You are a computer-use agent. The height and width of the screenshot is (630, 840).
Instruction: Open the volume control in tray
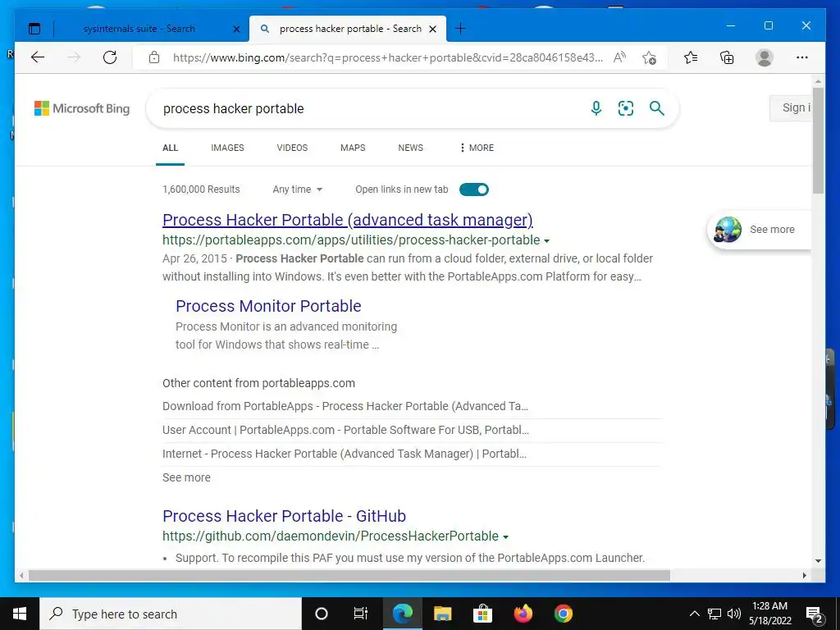point(734,614)
